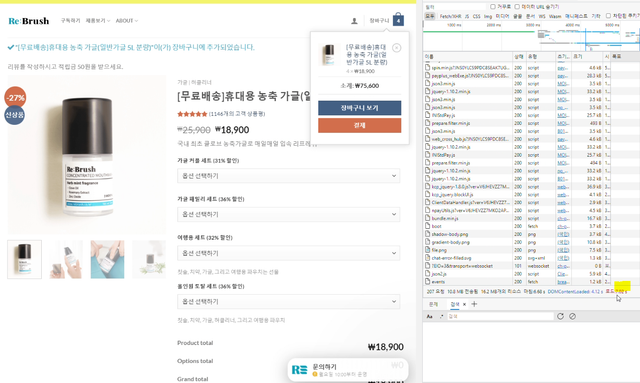640x383 pixels.
Task: Select the Img filter
Action: (488, 16)
